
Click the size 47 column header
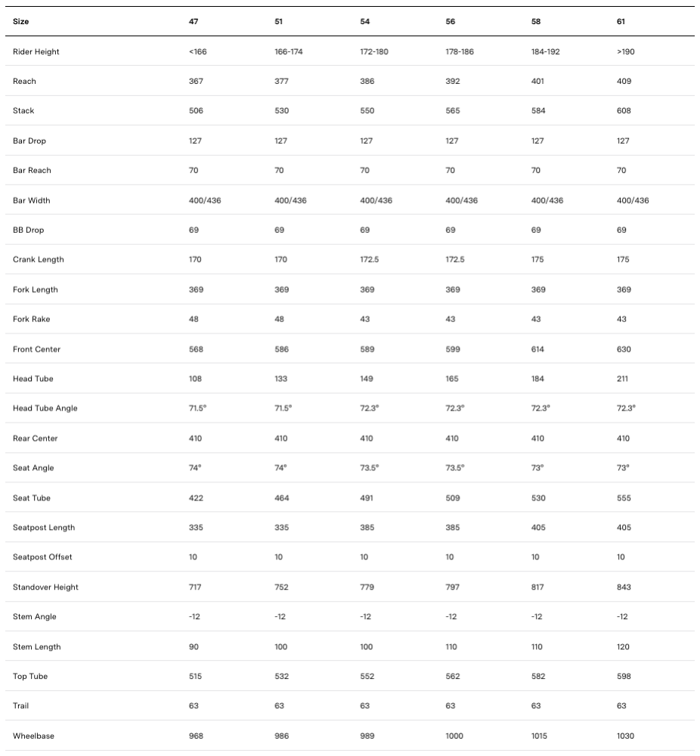coord(194,21)
